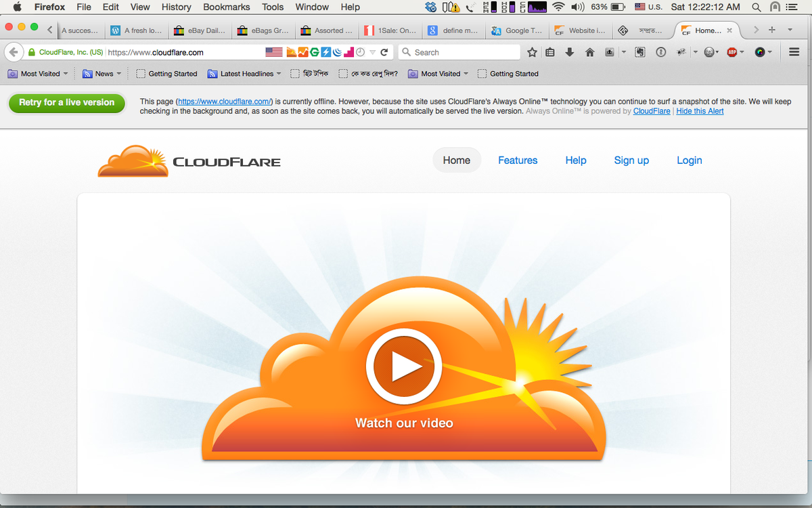Close the Home CloudFlare tab
This screenshot has width=812, height=508.
(729, 30)
